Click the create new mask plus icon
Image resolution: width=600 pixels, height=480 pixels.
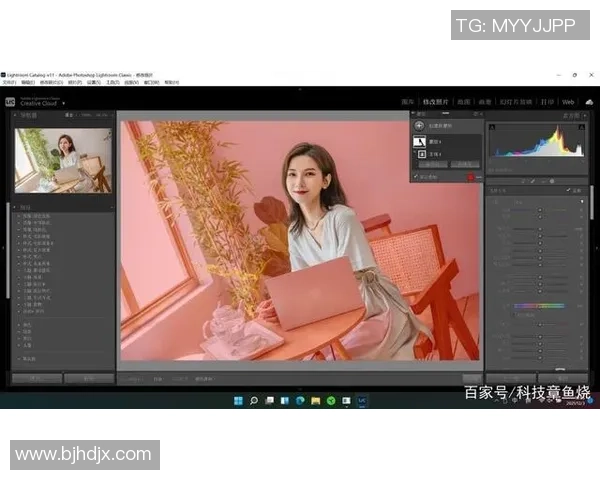pyautogui.click(x=419, y=125)
